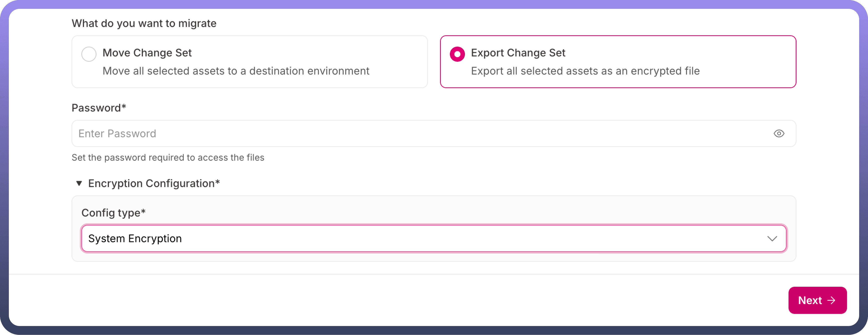Image resolution: width=868 pixels, height=335 pixels.
Task: Click the 'Next' text label
Action: (x=810, y=300)
